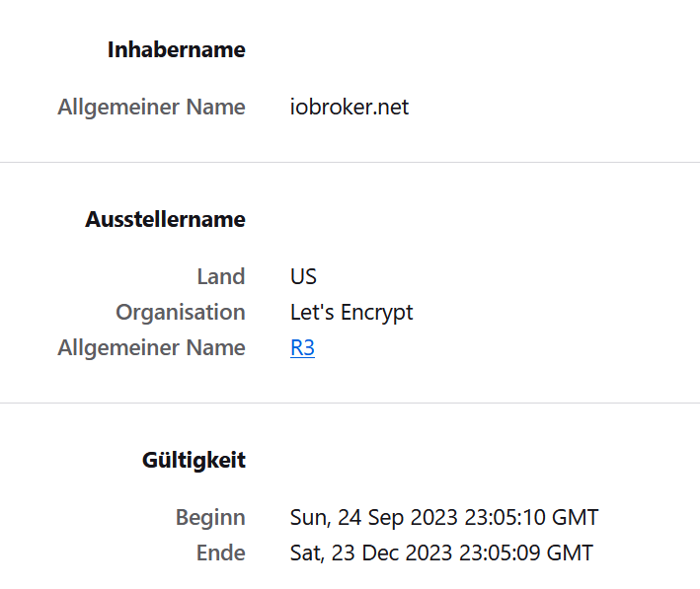Click the Ende field label
Image resolution: width=700 pixels, height=589 pixels.
click(220, 552)
